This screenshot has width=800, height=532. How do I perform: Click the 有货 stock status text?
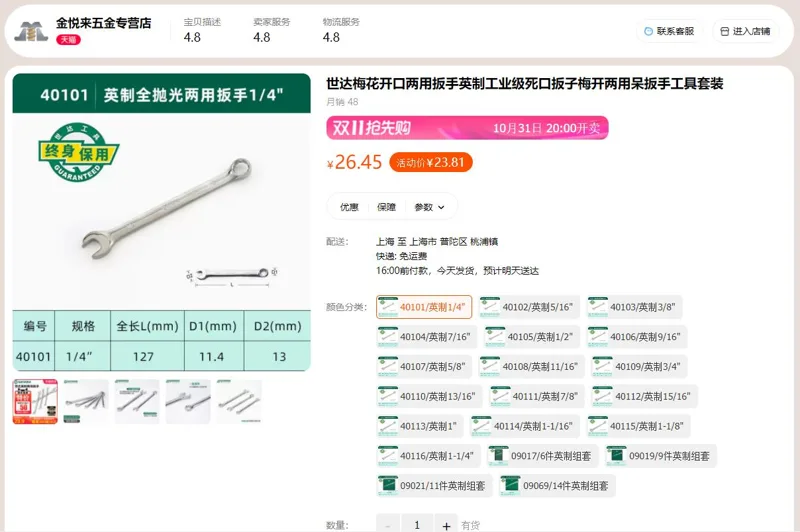[x=470, y=525]
